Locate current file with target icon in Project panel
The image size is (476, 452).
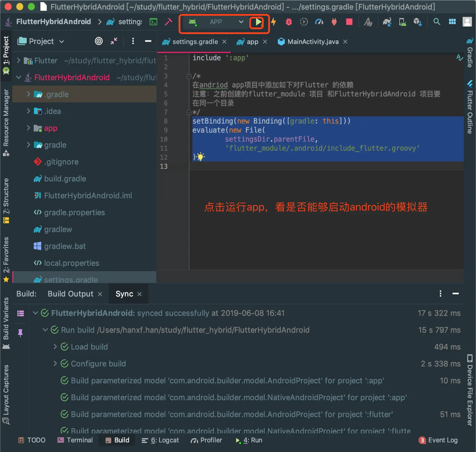99,41
